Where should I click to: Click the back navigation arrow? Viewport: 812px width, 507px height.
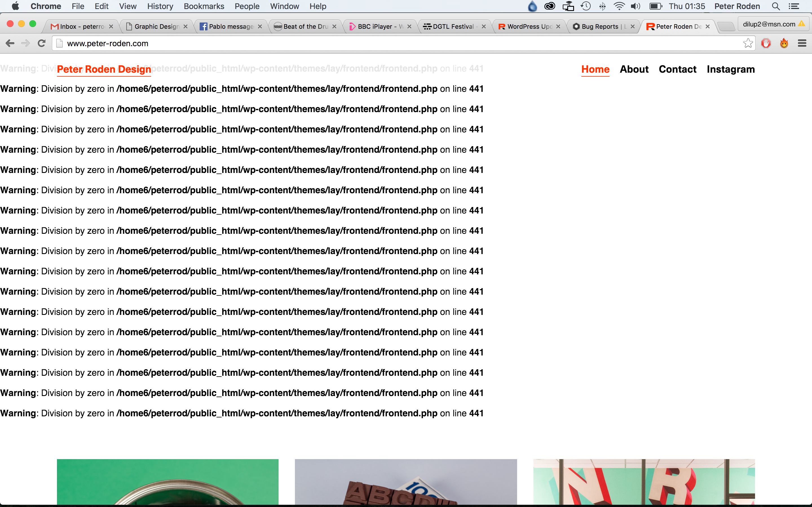[x=10, y=43]
